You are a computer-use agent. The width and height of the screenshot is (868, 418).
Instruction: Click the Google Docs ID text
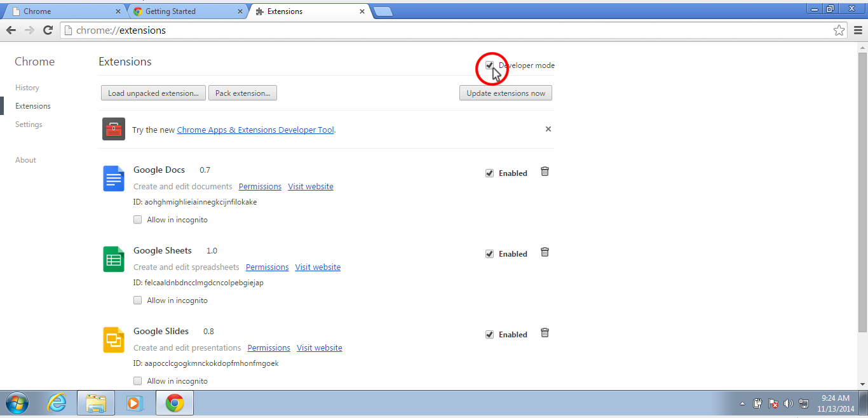click(195, 202)
